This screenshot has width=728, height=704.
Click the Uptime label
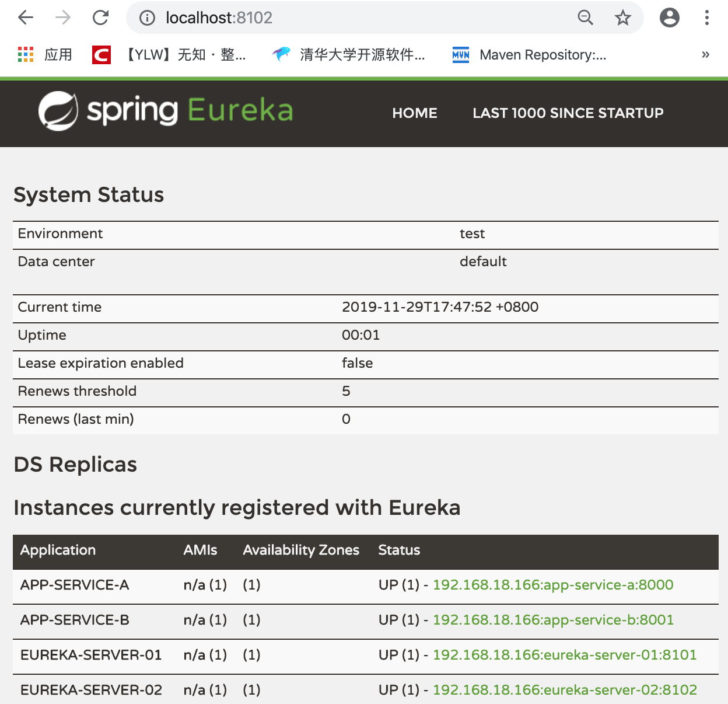[x=42, y=335]
